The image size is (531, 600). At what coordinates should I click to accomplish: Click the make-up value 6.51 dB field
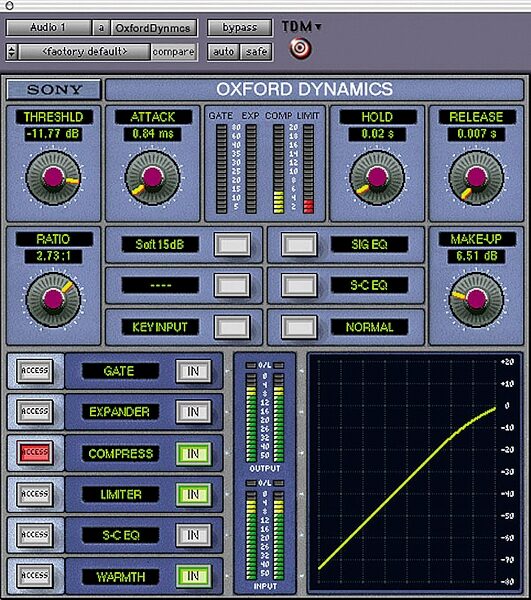[476, 256]
